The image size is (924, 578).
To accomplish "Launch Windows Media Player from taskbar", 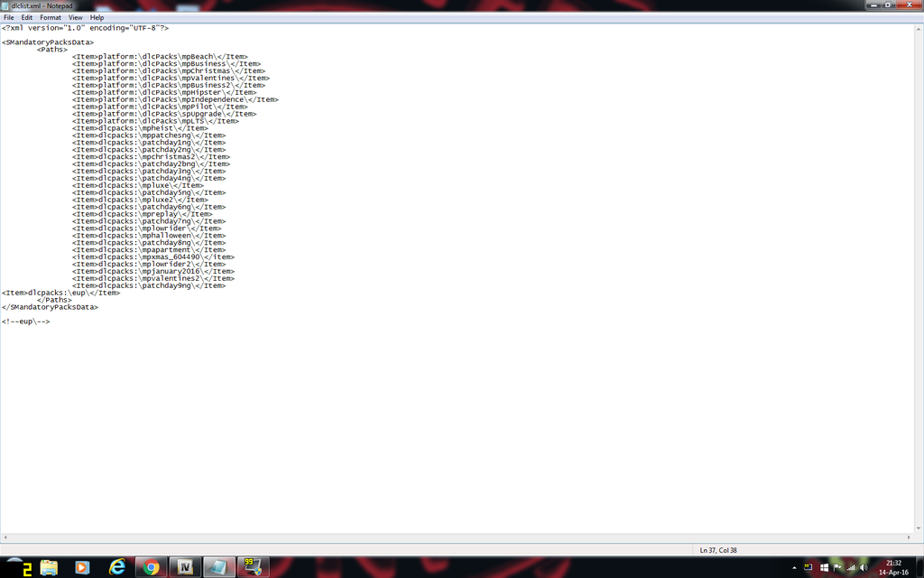I will [x=82, y=567].
